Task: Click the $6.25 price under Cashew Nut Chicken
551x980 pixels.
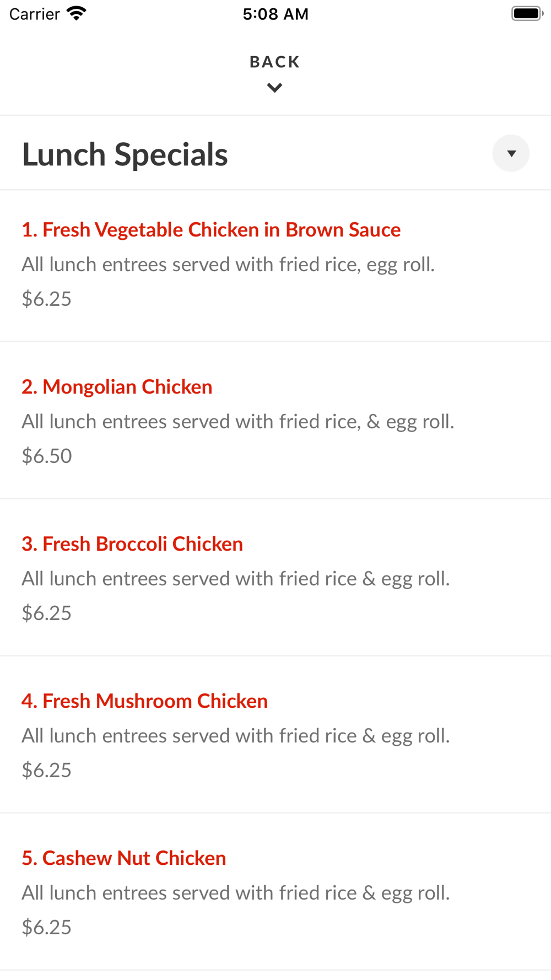Action: tap(47, 927)
